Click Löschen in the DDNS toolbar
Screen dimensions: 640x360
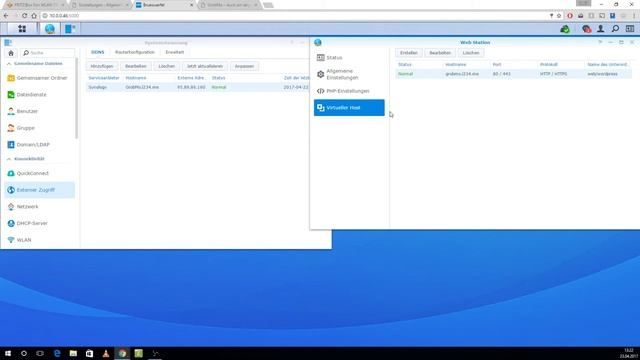tap(167, 66)
